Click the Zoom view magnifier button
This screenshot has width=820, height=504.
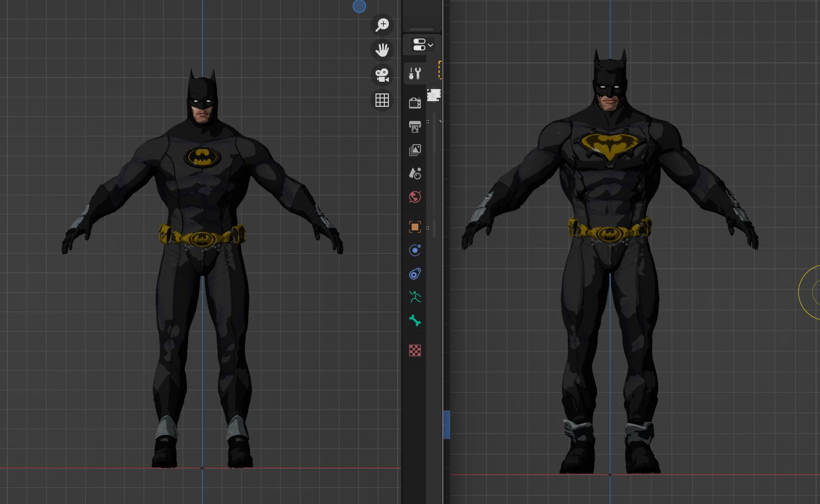(x=382, y=25)
